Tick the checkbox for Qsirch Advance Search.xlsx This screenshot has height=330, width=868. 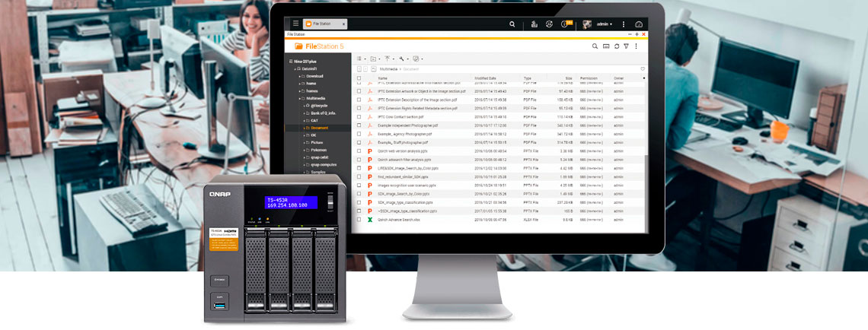pos(359,219)
